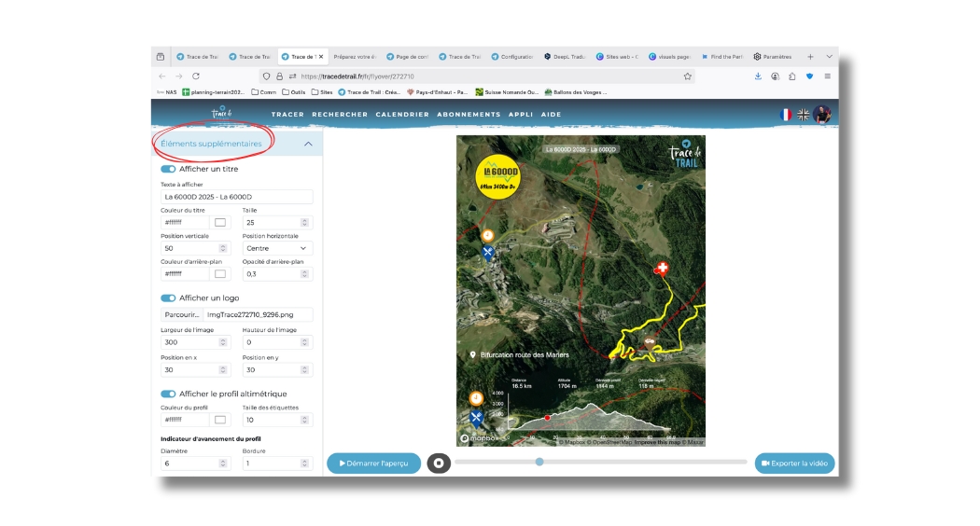The image size is (980, 526).
Task: Open the TRACER menu item
Action: 287,115
